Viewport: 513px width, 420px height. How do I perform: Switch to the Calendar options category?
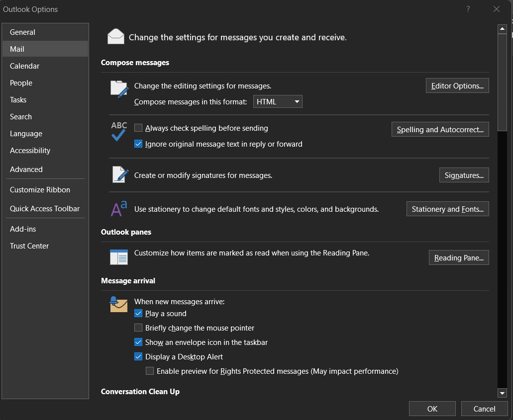point(24,66)
